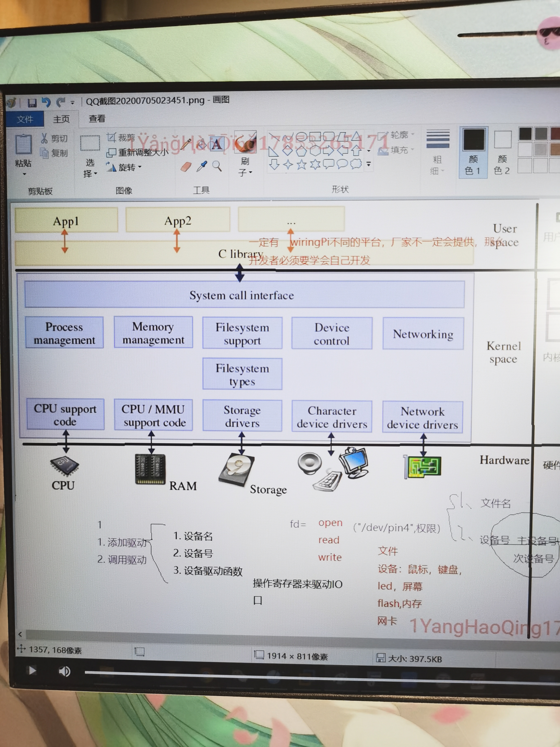This screenshot has width=560, height=747.
Task: Choose the diamond shape
Action: point(287,151)
